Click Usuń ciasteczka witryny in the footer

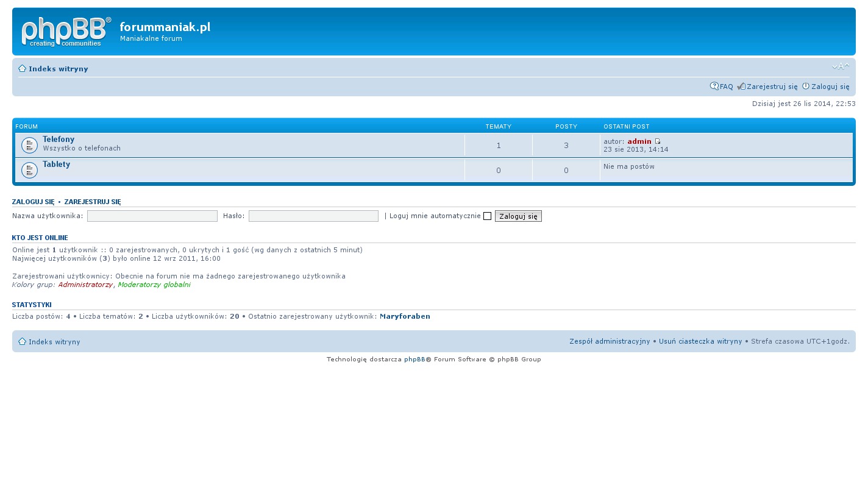[700, 341]
